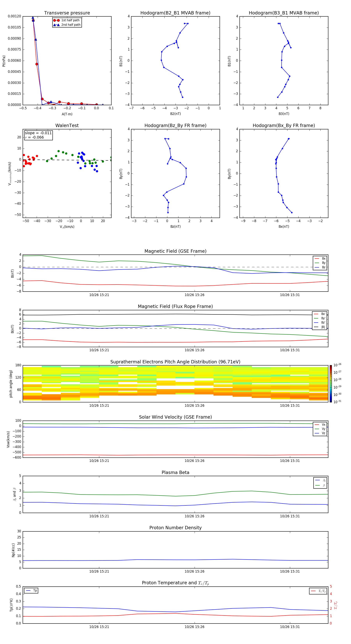
Task: Click the 'Tp' legend entry
Action: coord(31,591)
